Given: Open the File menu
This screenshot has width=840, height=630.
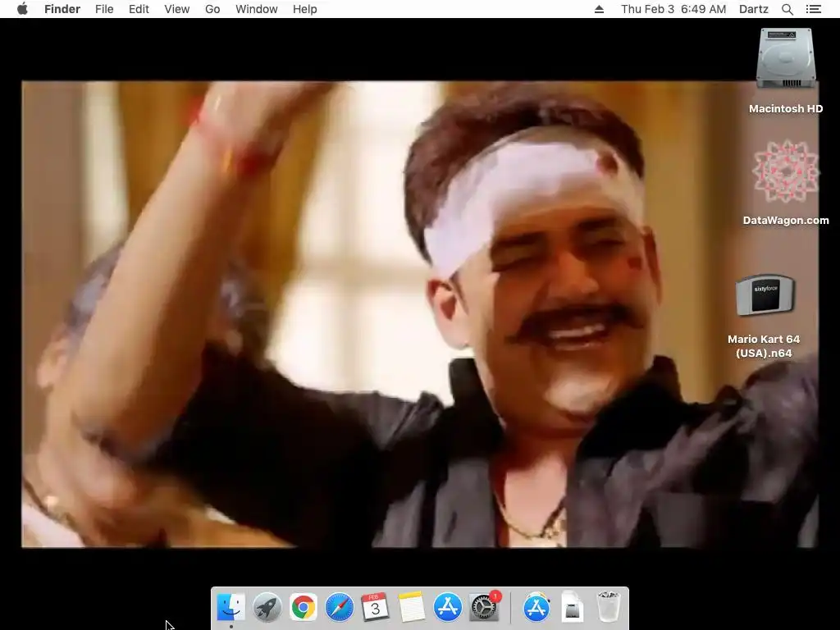Looking at the screenshot, I should click(x=104, y=9).
